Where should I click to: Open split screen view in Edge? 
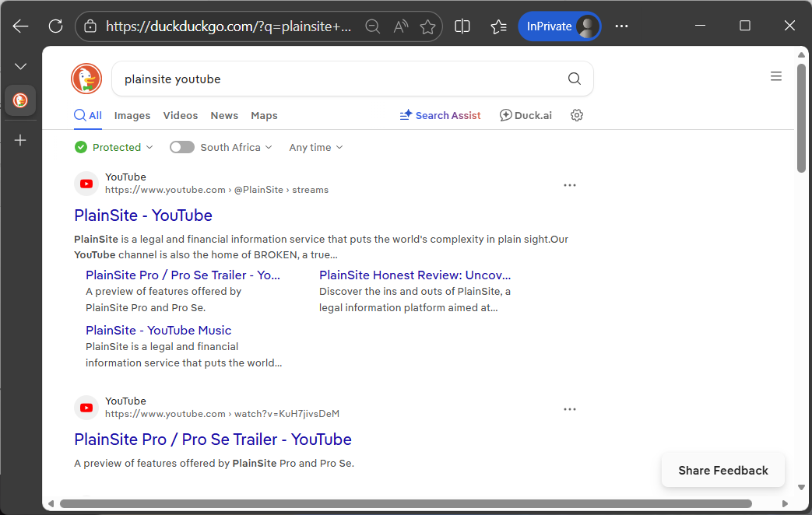point(462,26)
